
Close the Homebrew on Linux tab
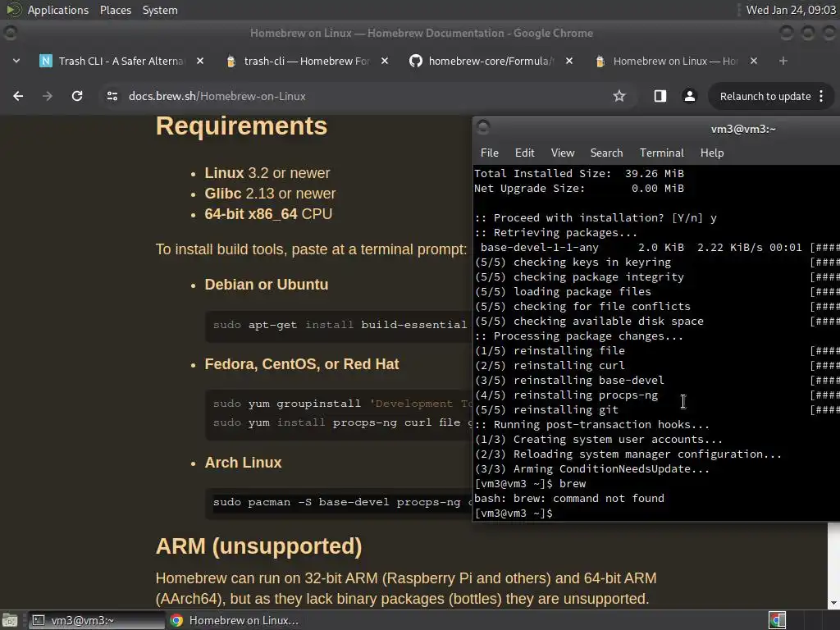753,61
